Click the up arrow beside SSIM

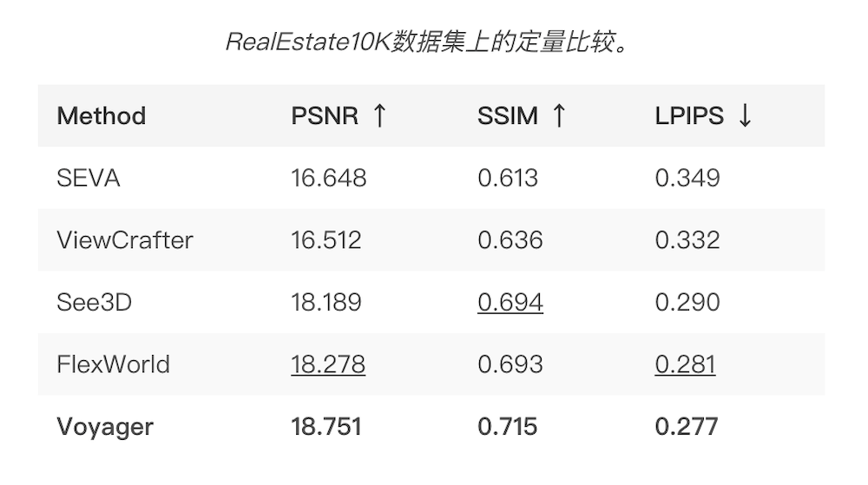558,116
